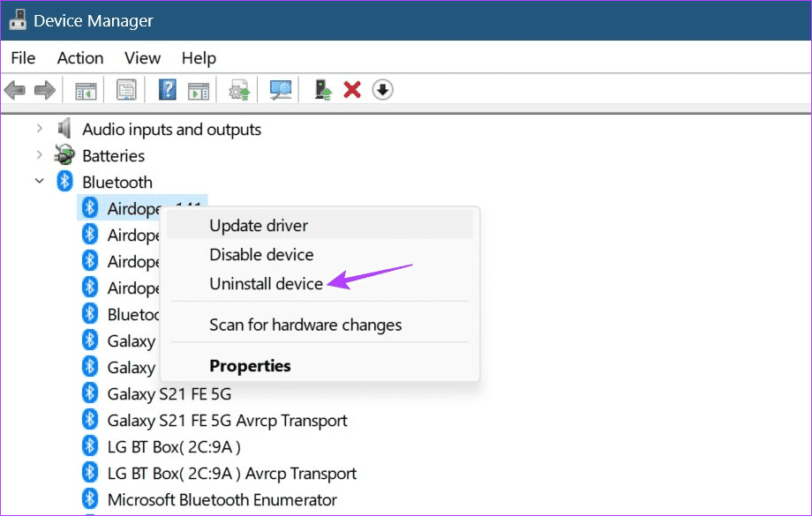Click the Back arrow toolbar icon
Image resolution: width=812 pixels, height=516 pixels.
14,90
